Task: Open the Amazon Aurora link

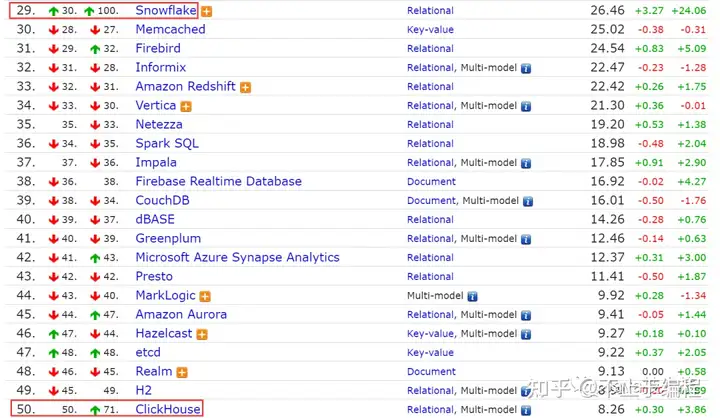Action: tap(181, 314)
